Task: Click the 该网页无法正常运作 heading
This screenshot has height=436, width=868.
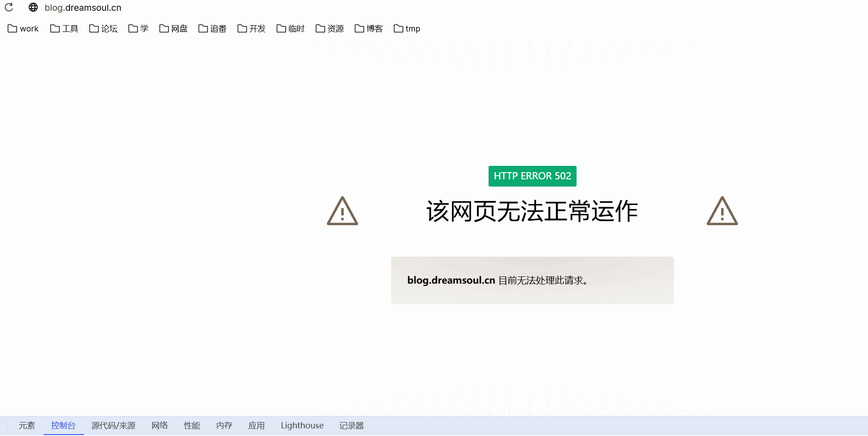Action: [532, 211]
